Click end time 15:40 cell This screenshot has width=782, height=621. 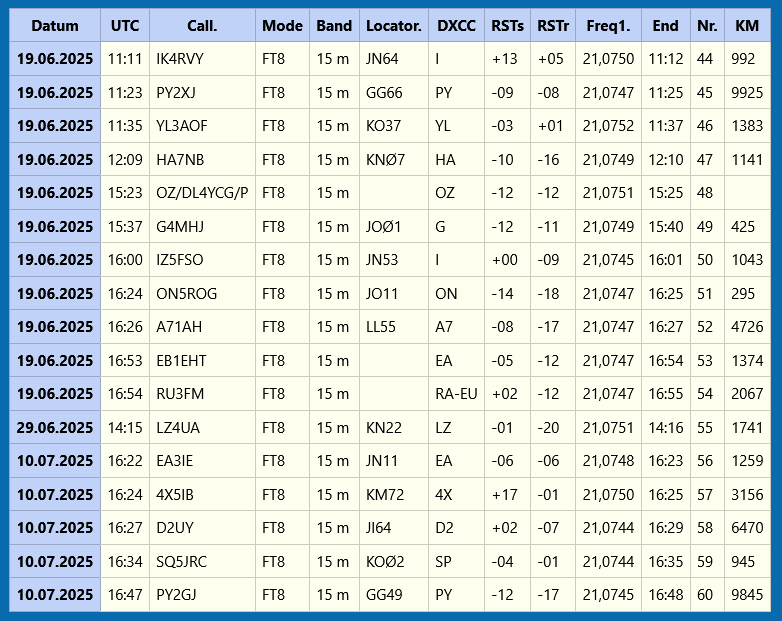666,226
